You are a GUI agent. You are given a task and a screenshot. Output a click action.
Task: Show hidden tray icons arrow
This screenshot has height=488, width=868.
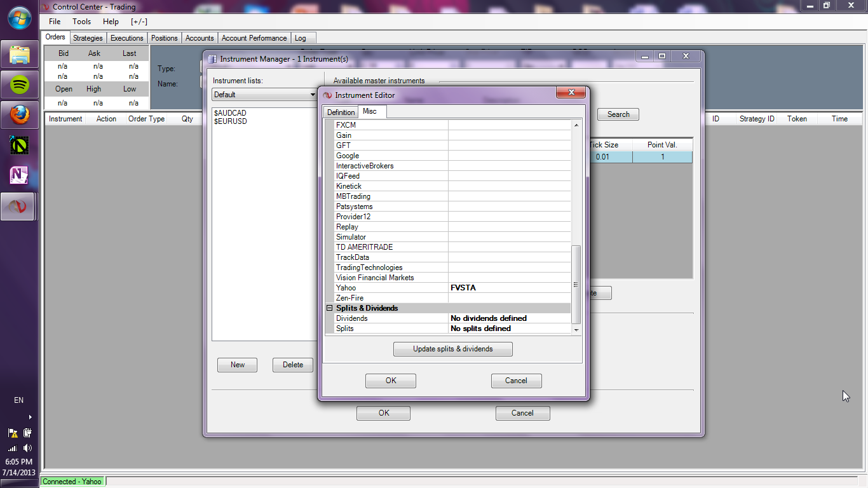pyautogui.click(x=30, y=417)
